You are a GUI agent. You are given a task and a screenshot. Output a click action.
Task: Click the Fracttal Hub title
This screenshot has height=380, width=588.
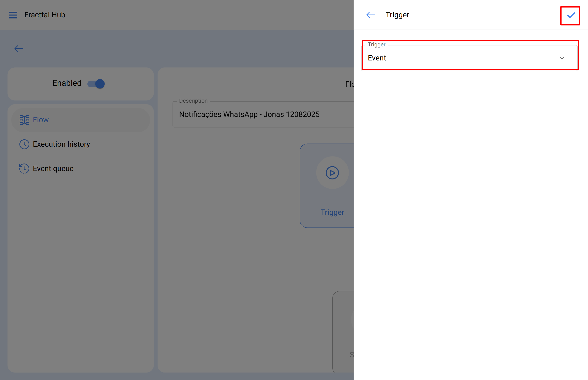click(45, 15)
